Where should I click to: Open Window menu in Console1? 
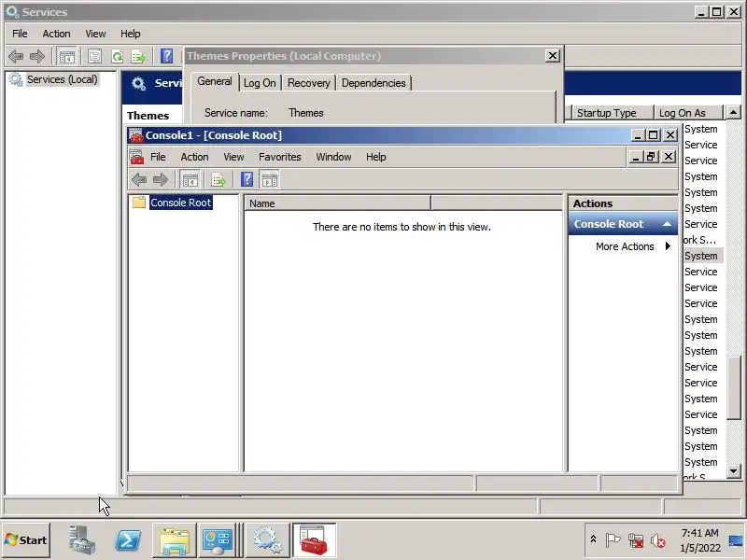pos(333,157)
